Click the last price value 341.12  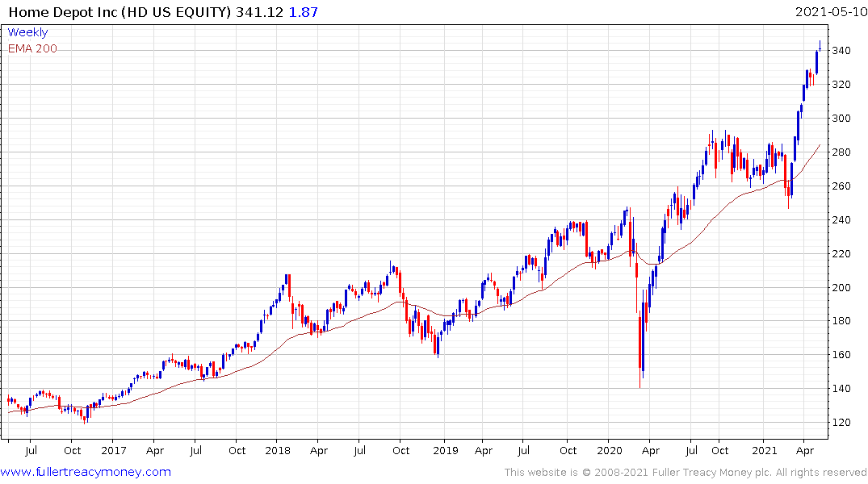(260, 12)
